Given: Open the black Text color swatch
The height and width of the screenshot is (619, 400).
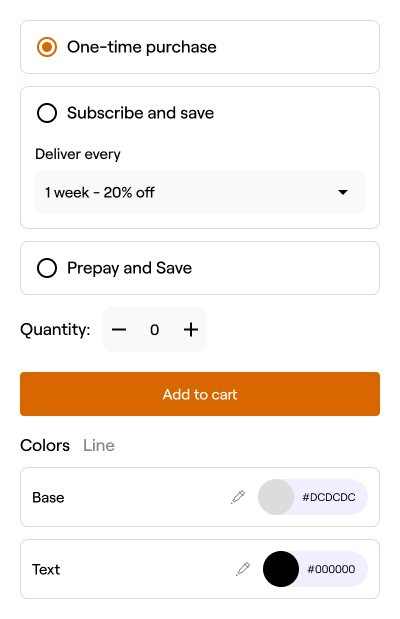Looking at the screenshot, I should [281, 569].
